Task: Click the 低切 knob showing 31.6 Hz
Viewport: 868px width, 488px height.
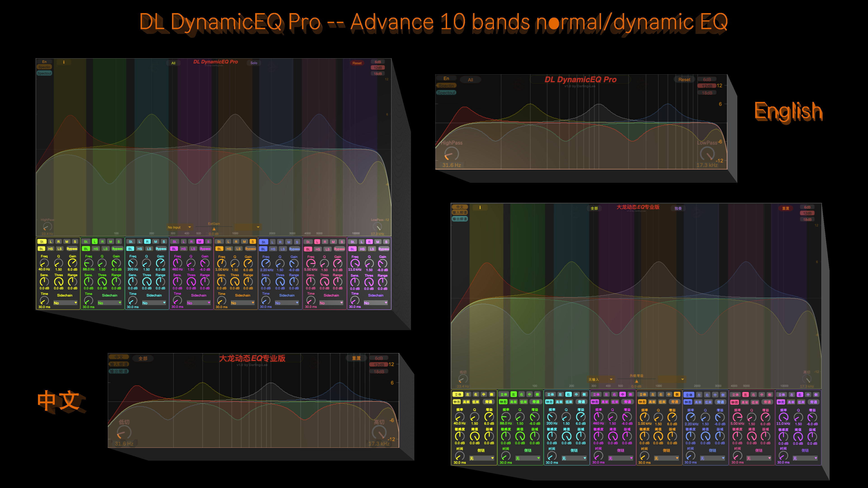Action: point(124,433)
